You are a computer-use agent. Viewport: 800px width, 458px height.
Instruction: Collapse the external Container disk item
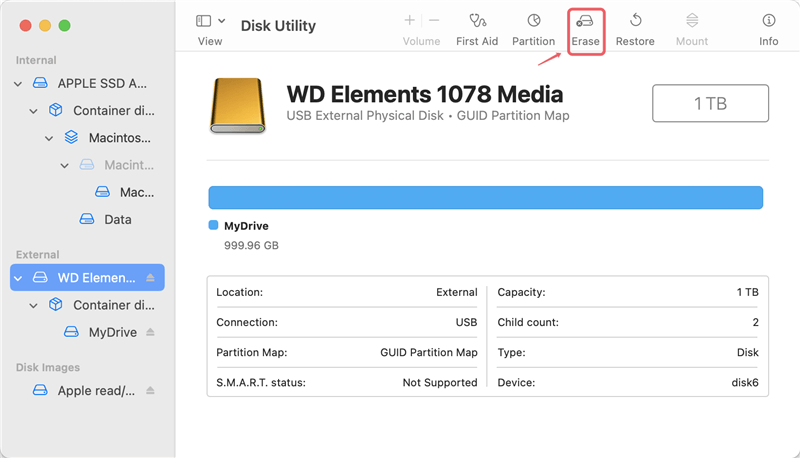(x=33, y=305)
